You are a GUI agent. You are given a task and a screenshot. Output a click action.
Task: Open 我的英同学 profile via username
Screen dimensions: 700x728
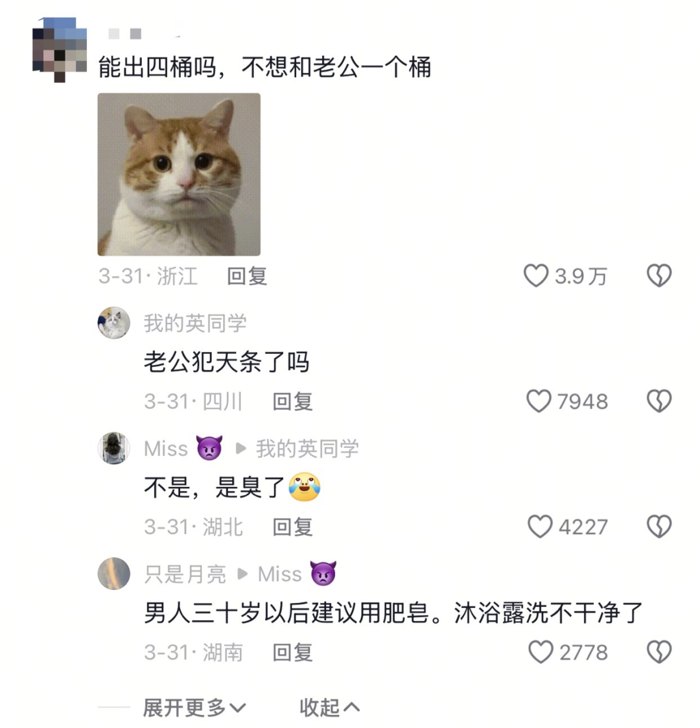195,323
